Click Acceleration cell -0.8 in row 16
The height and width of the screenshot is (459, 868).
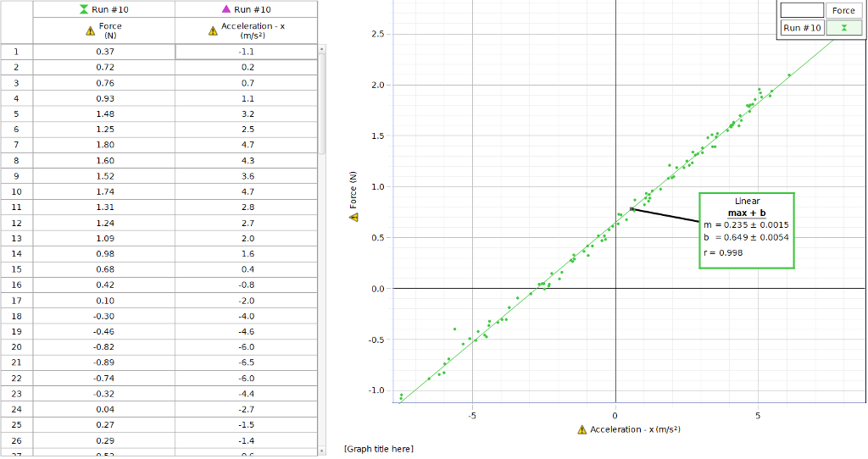pyautogui.click(x=247, y=285)
